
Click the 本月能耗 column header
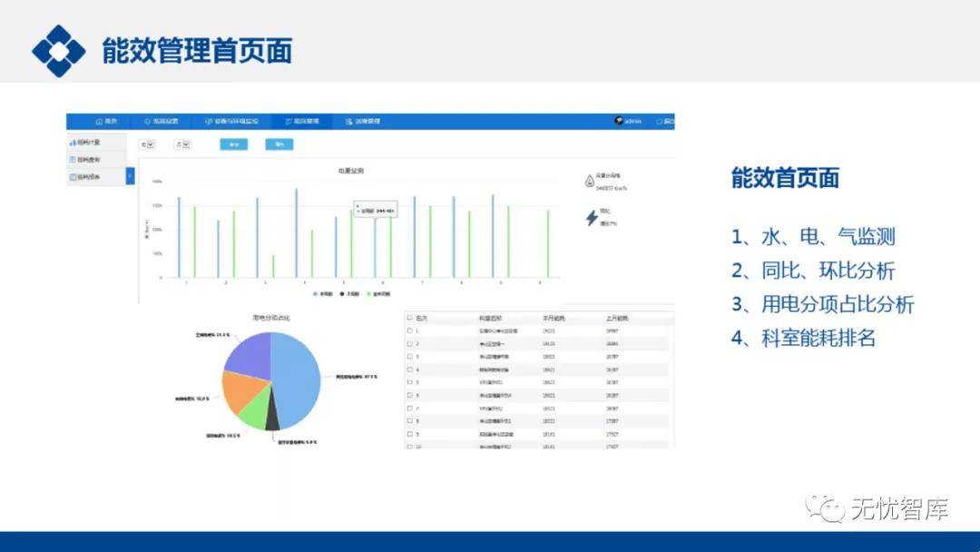[x=554, y=318]
